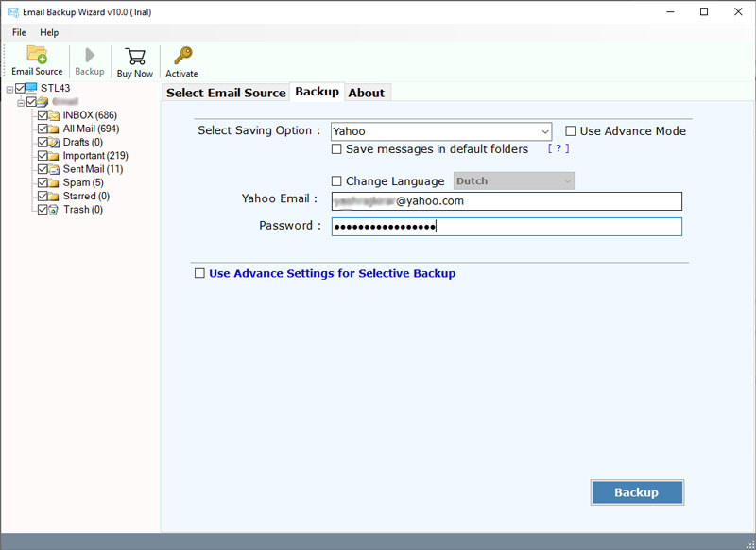756x550 pixels.
Task: Click the [ ? ] help link
Action: (x=558, y=149)
